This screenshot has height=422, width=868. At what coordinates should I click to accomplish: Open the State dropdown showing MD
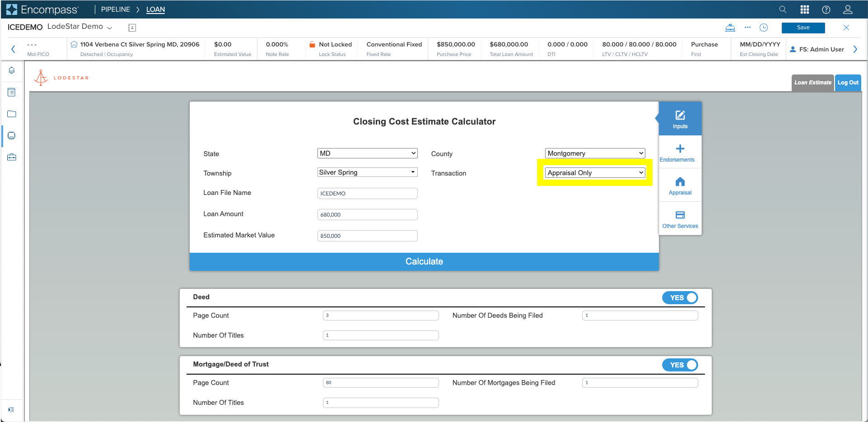[x=368, y=153]
